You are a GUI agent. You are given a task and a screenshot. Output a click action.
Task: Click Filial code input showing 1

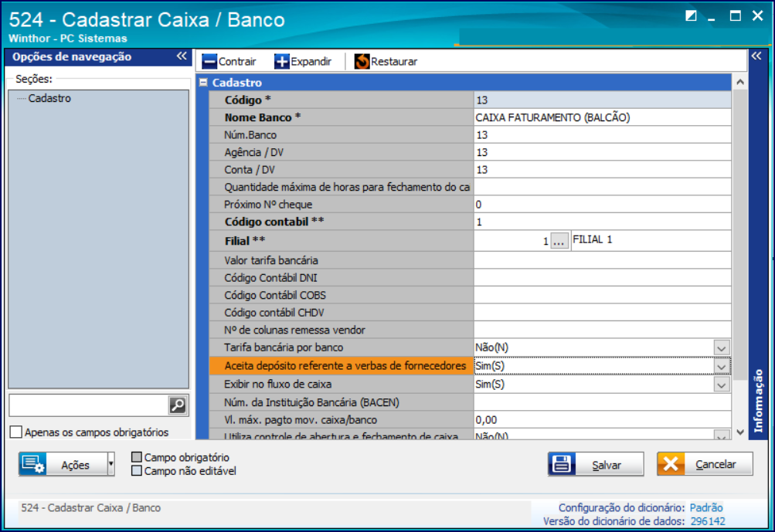512,241
